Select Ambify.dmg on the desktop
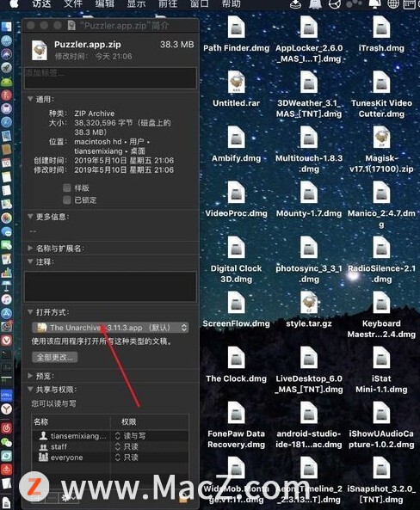The image size is (420, 510). click(237, 138)
